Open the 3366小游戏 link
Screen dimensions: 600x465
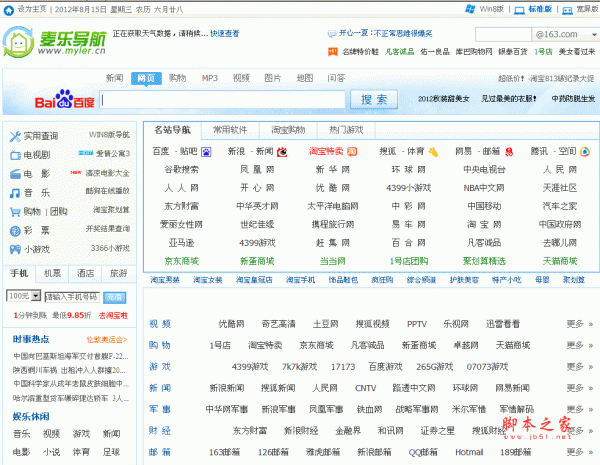click(110, 248)
